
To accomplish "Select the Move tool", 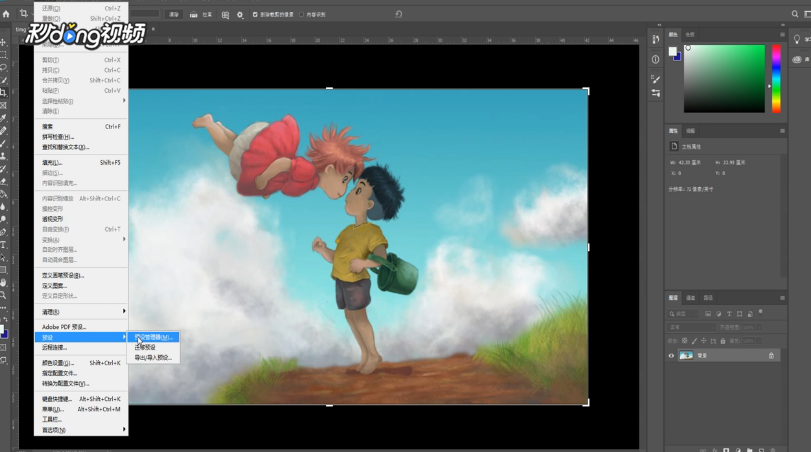I will pos(3,42).
